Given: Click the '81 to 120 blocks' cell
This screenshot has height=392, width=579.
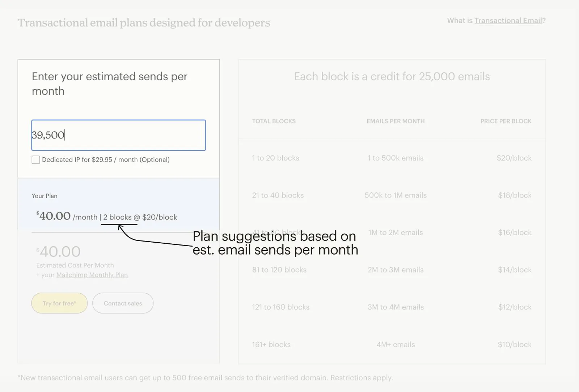Looking at the screenshot, I should (279, 270).
